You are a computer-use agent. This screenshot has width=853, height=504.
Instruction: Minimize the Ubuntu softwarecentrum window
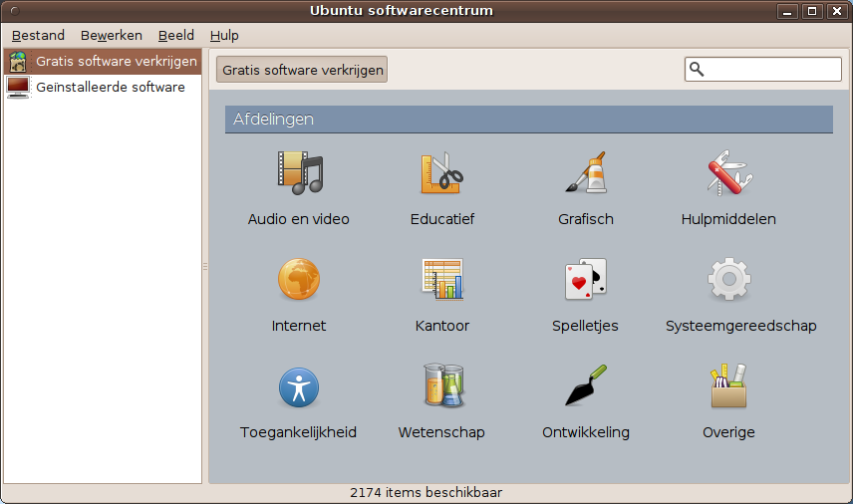click(787, 11)
